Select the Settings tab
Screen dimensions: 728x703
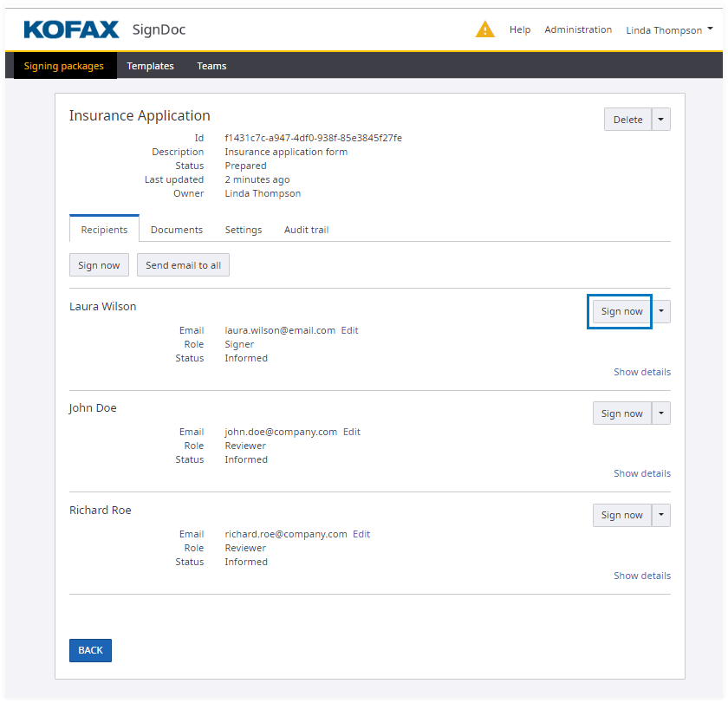(244, 230)
